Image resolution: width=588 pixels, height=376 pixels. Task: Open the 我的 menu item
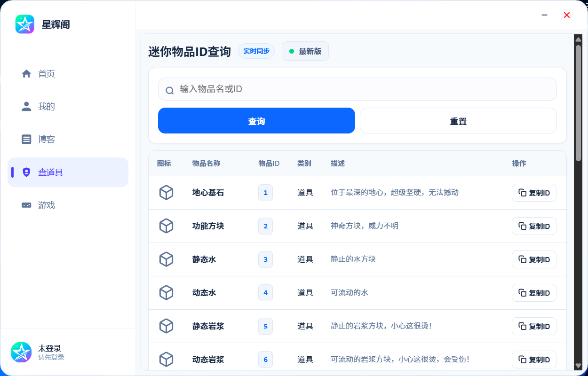(x=68, y=107)
